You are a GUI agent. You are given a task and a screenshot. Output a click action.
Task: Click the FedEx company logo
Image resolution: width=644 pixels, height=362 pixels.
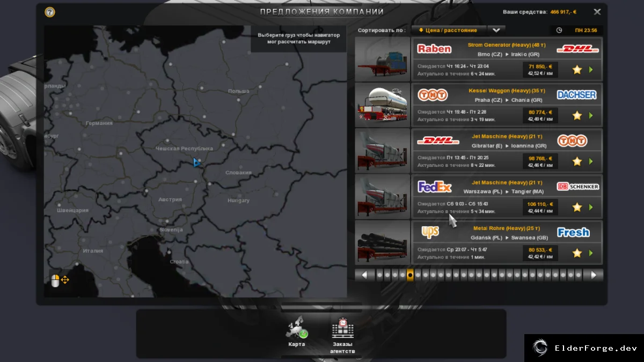[434, 187]
